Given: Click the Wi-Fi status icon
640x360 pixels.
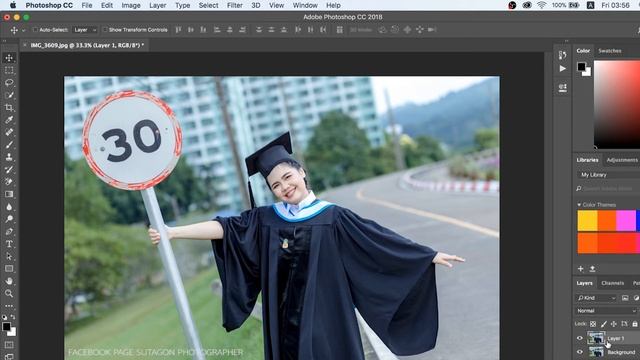Looking at the screenshot, I should click(542, 5).
